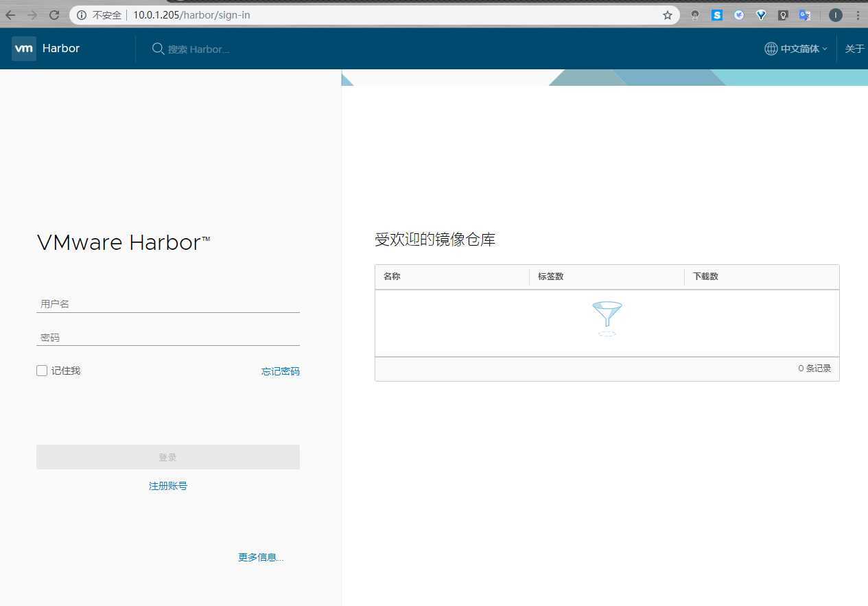Click the 下载数 column header
This screenshot has height=606, width=868.
pyautogui.click(x=705, y=277)
